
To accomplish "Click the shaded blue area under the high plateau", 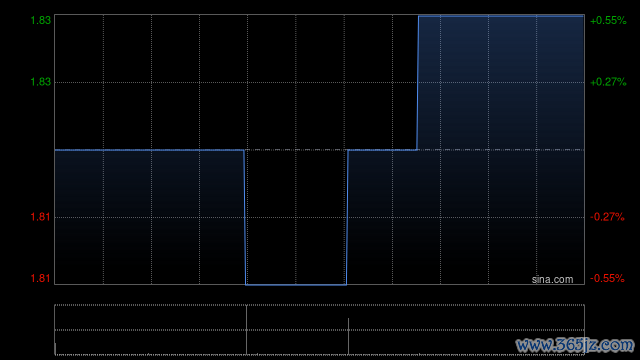I will click(x=501, y=83).
